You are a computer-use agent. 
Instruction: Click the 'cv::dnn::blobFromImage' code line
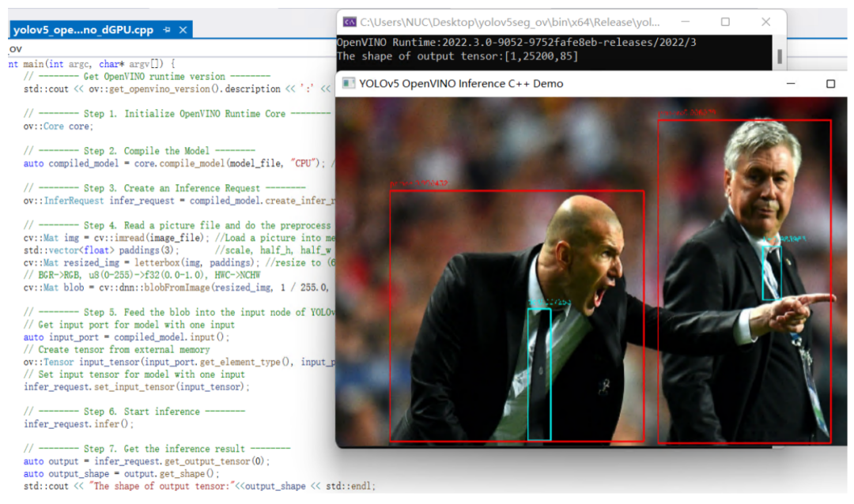click(176, 288)
